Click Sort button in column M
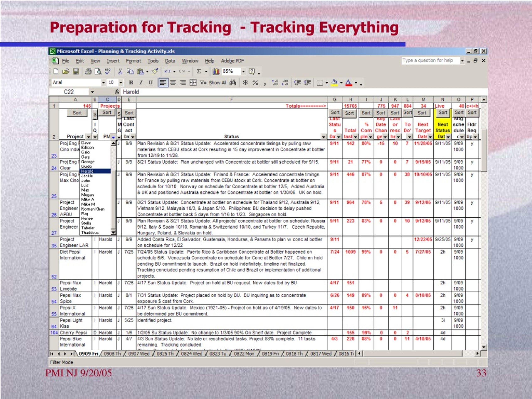Screen dimensions: 532x399 coord(422,113)
